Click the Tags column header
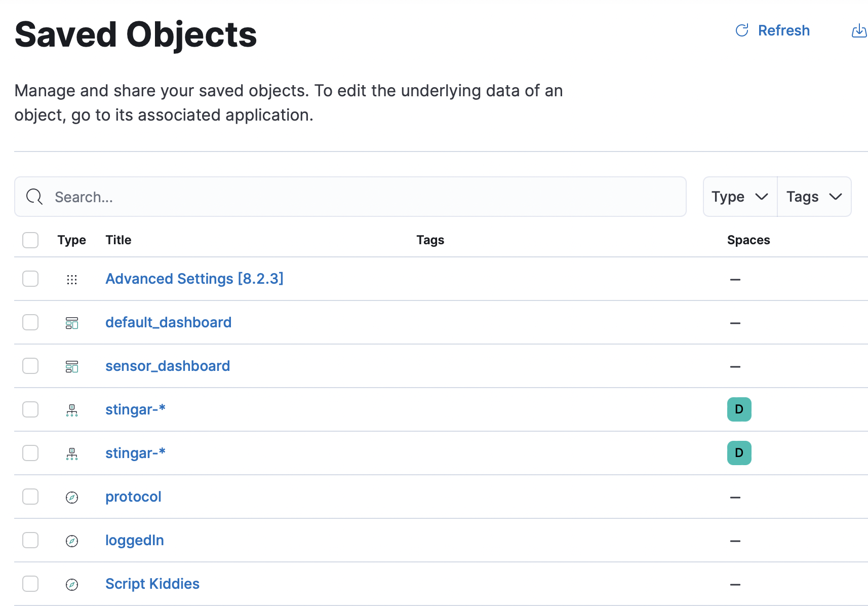The height and width of the screenshot is (606, 868). 430,240
